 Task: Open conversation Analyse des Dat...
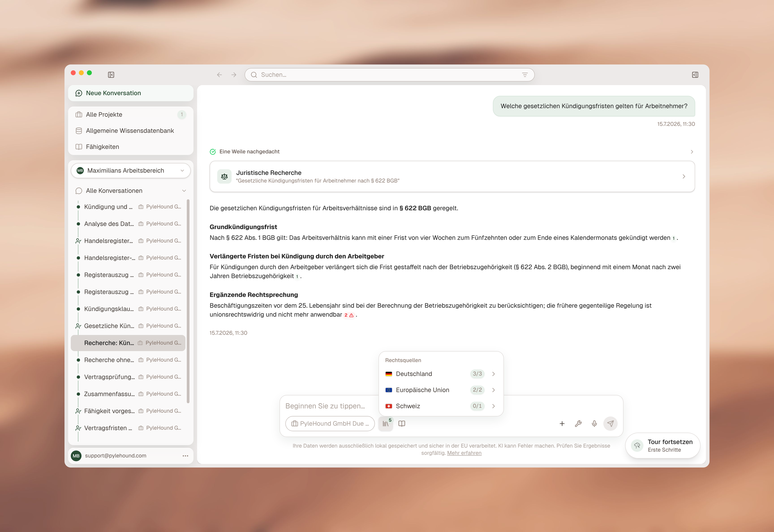tap(128, 224)
